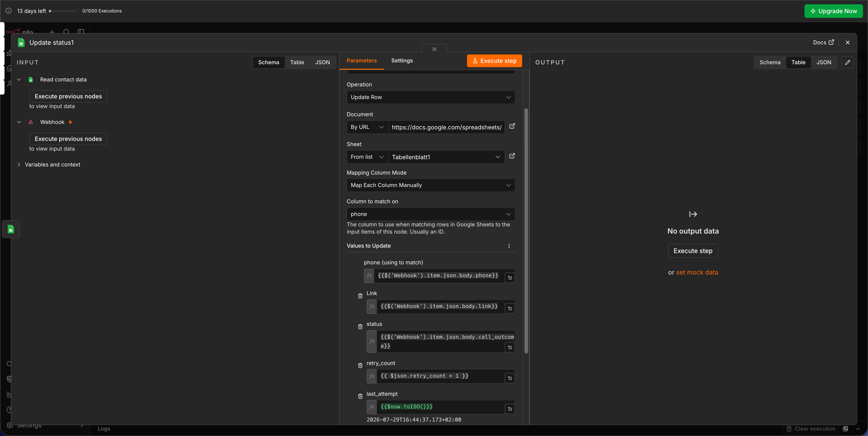Viewport: 868px width, 436px height.
Task: Click orange Execute step button
Action: pos(494,61)
